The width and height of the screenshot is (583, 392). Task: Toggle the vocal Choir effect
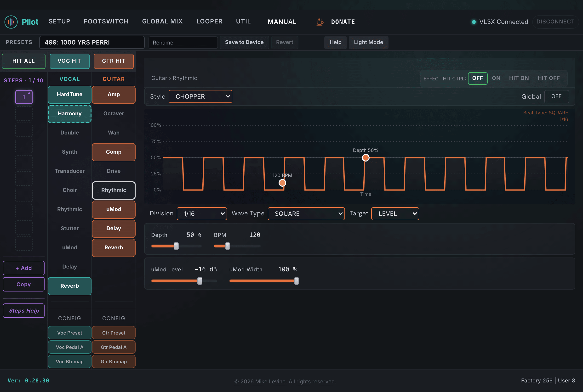[x=69, y=190]
